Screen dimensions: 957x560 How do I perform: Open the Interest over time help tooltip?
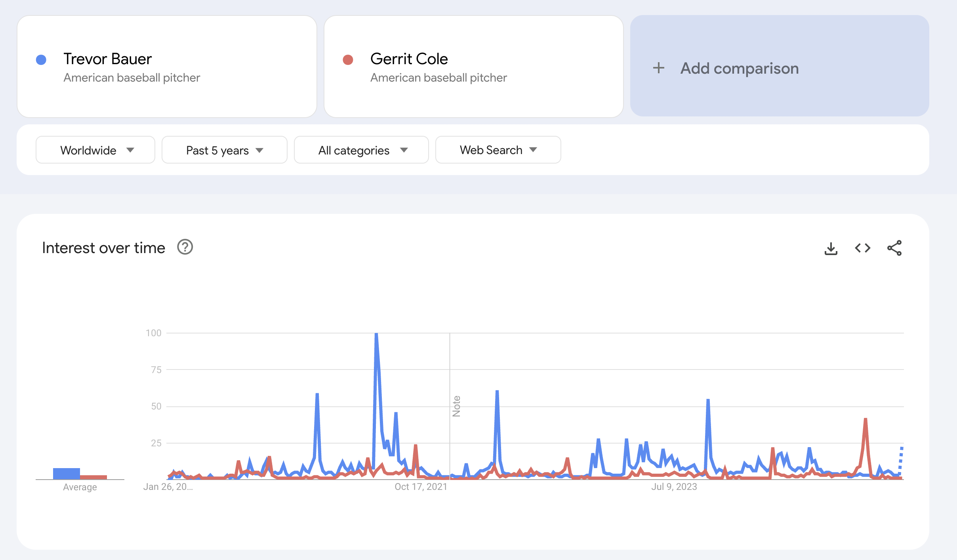(x=185, y=247)
